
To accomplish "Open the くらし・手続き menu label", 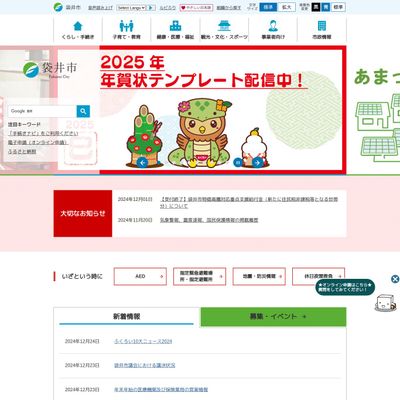I will coord(78,37).
